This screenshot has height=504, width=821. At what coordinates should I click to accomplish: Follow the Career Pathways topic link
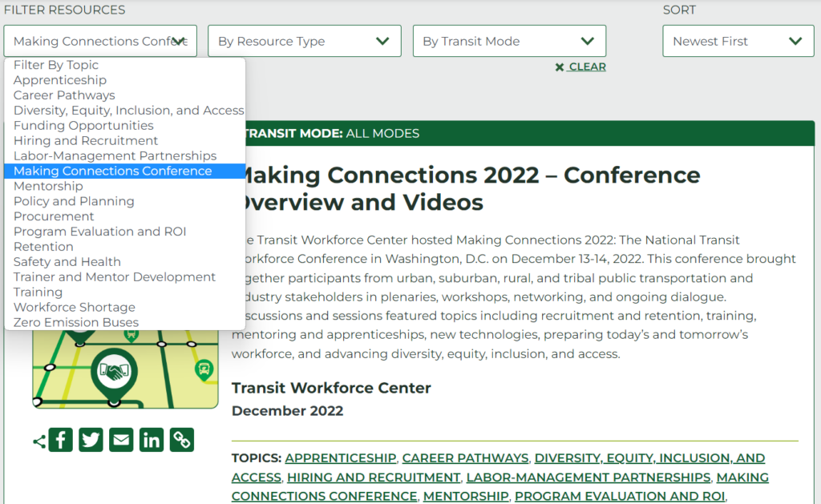(465, 458)
